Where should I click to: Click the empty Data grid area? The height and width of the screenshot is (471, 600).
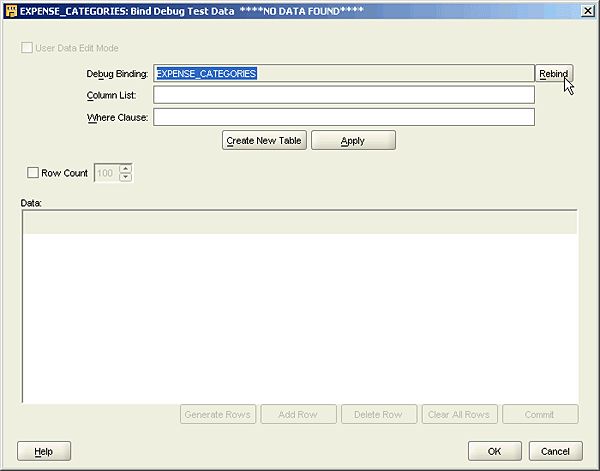300,318
